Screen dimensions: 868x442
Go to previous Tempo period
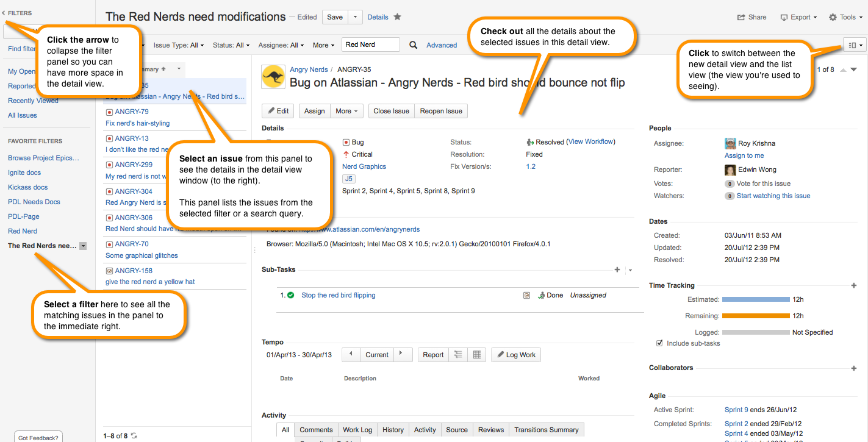(351, 354)
